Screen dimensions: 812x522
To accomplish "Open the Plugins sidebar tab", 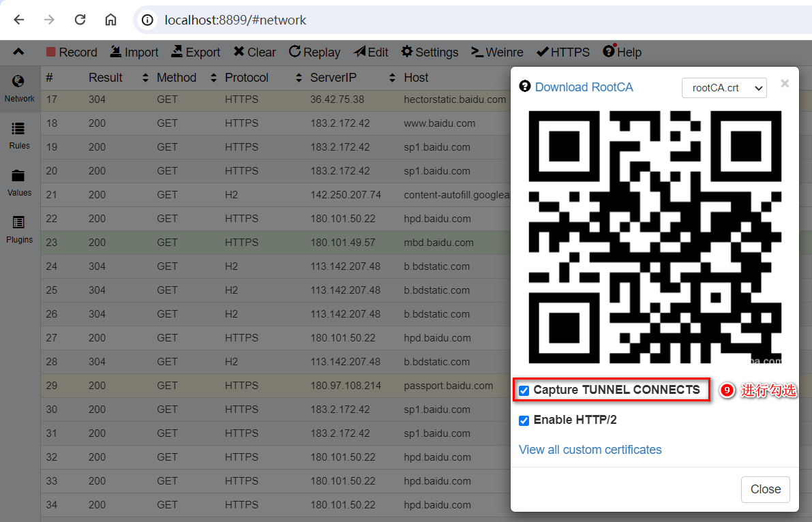I will click(x=19, y=230).
